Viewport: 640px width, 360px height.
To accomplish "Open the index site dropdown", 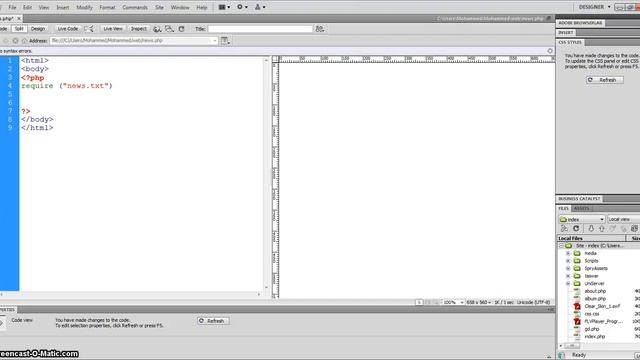I will [x=582, y=219].
